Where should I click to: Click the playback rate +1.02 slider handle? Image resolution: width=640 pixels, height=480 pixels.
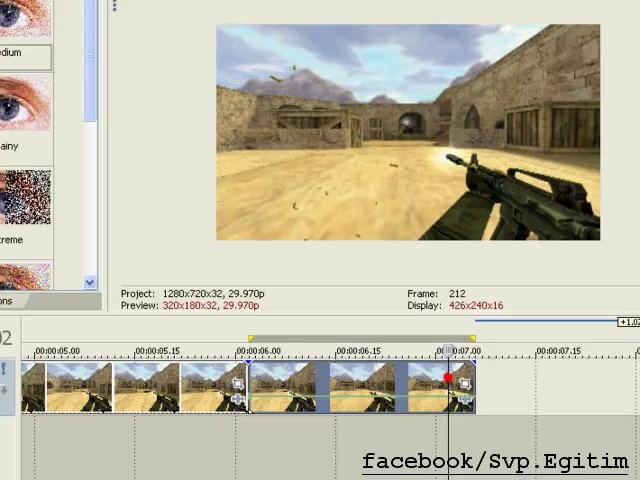coord(629,322)
